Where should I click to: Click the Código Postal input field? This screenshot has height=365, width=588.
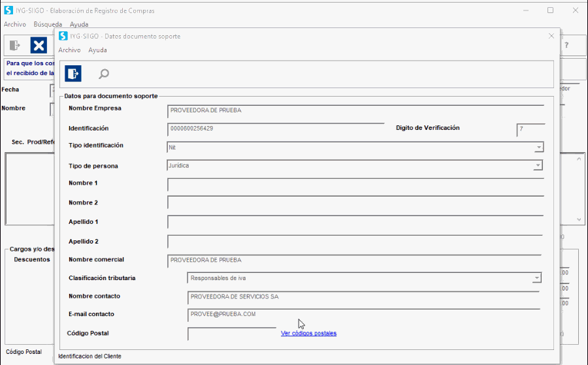(x=226, y=334)
